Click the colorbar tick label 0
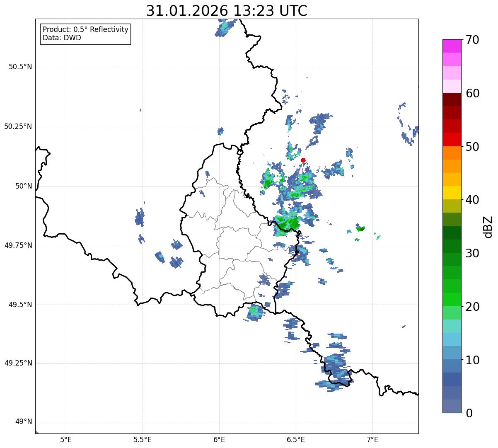The image size is (498, 448). pos(469,413)
